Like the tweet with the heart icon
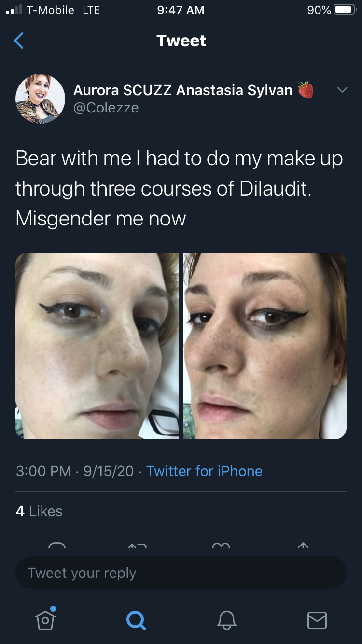The width and height of the screenshot is (362, 644). pos(221,545)
